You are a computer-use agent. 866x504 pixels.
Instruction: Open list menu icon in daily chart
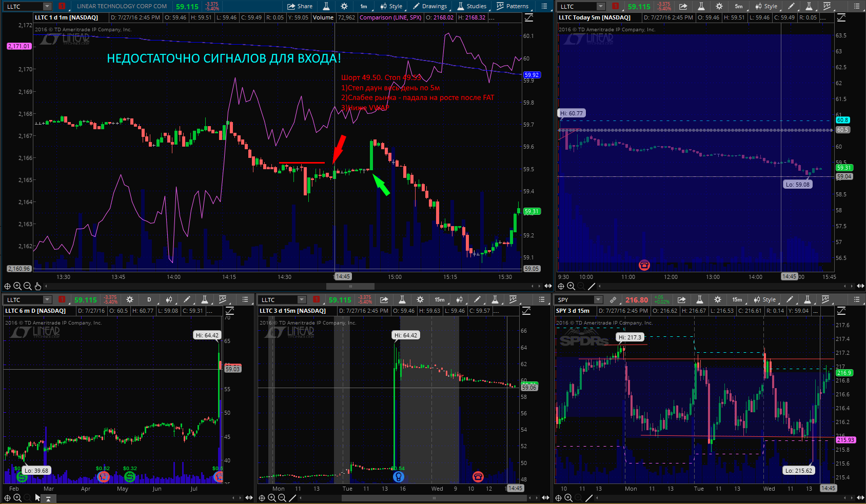coord(245,299)
